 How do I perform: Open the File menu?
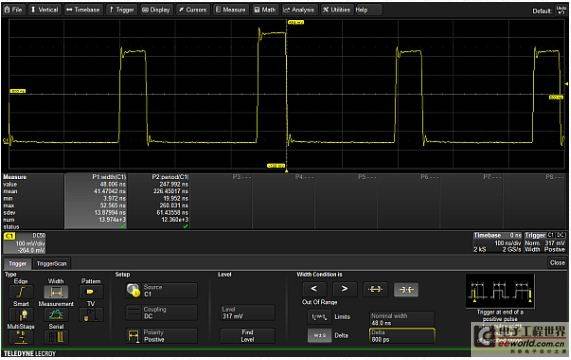click(x=13, y=10)
